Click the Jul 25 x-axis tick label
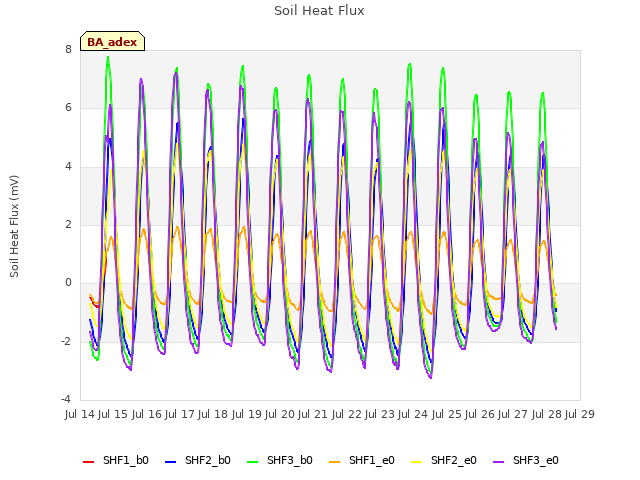Viewport: 640px width, 480px height. (x=447, y=414)
